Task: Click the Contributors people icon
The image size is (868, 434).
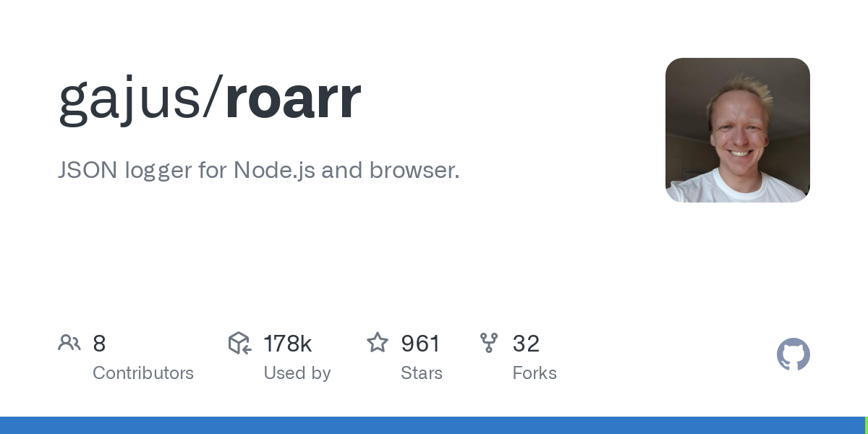Action: [x=69, y=343]
